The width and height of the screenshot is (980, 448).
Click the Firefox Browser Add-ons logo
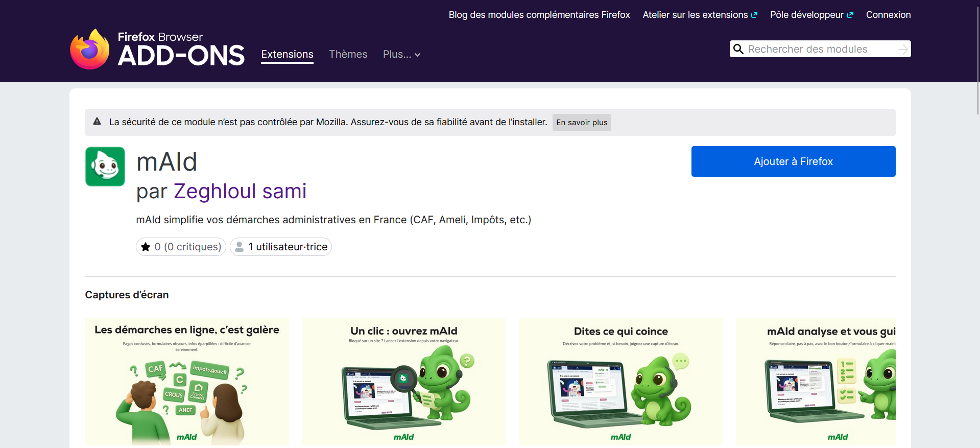[157, 49]
